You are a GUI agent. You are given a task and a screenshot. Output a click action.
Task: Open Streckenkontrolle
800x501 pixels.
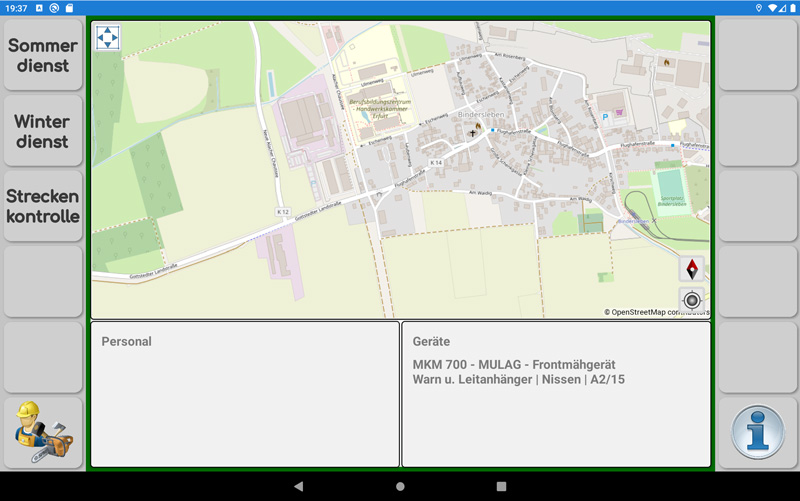click(x=43, y=206)
